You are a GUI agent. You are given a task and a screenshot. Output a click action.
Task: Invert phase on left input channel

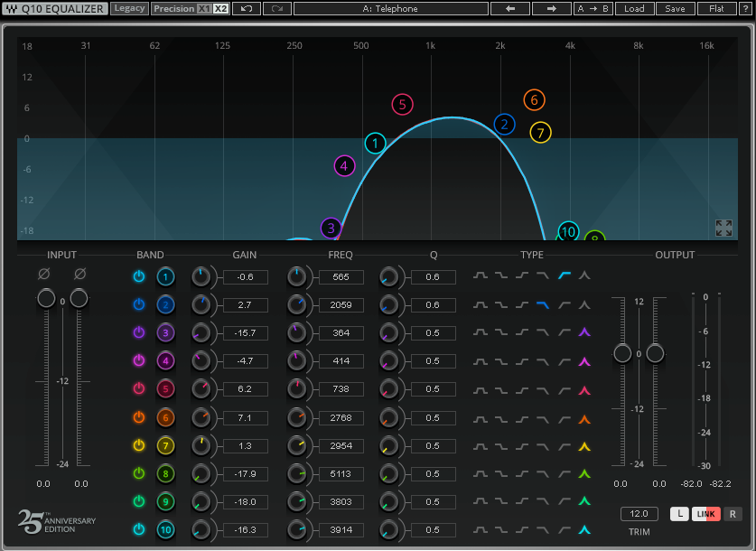coord(44,274)
